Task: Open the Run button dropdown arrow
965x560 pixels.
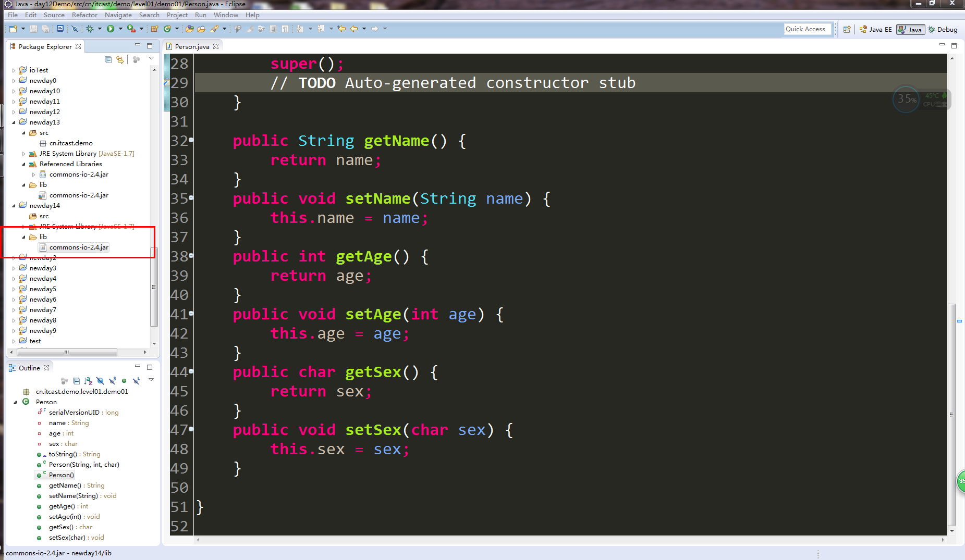Action: coord(120,29)
